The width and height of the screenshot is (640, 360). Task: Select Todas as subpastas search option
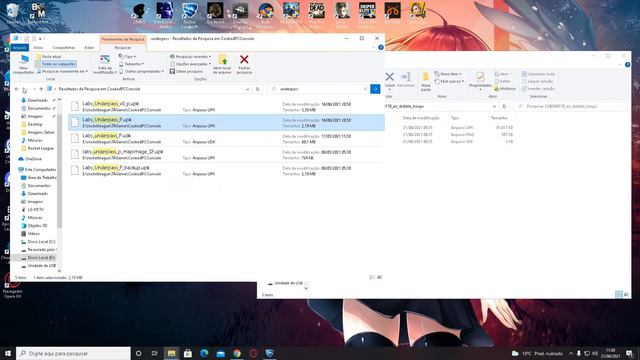(56, 64)
